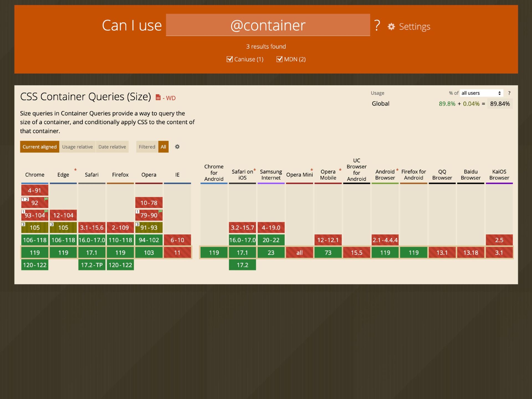Click the @container search field
Screen dimensions: 532x399
[x=268, y=25]
